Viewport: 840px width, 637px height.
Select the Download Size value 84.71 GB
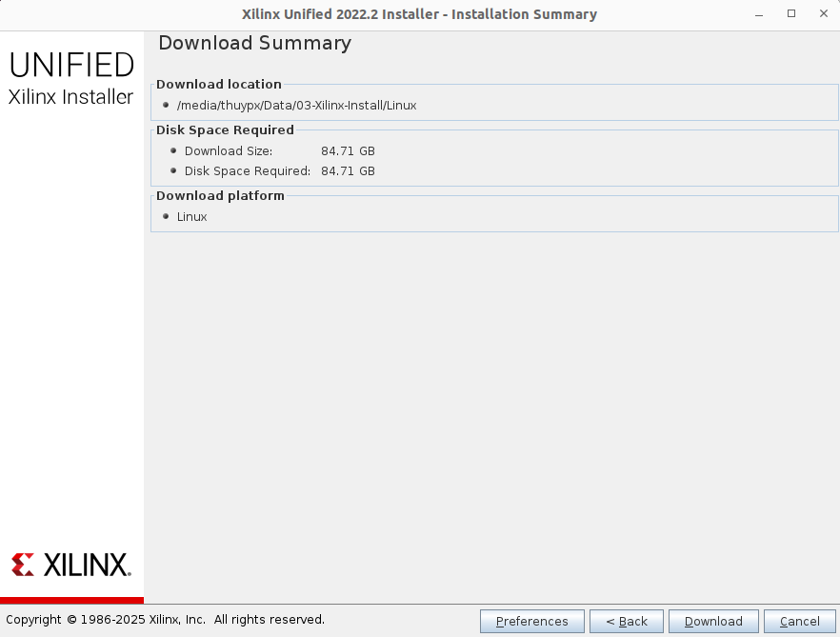pos(348,151)
